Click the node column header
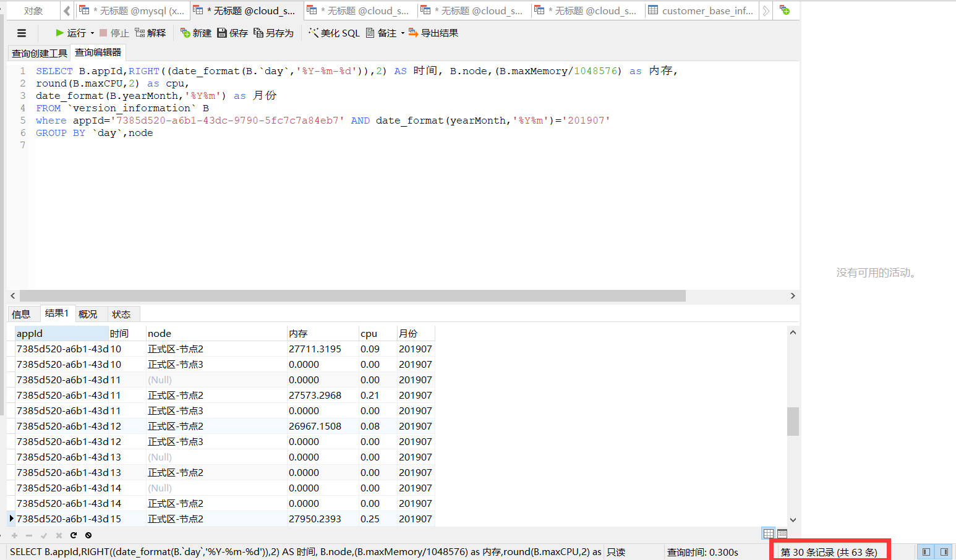The image size is (956, 560). click(216, 333)
